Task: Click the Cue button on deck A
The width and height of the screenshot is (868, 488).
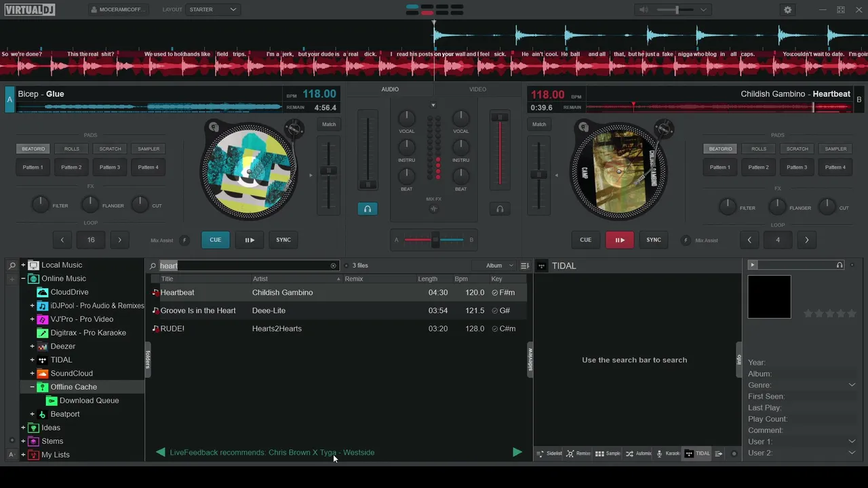Action: click(216, 240)
